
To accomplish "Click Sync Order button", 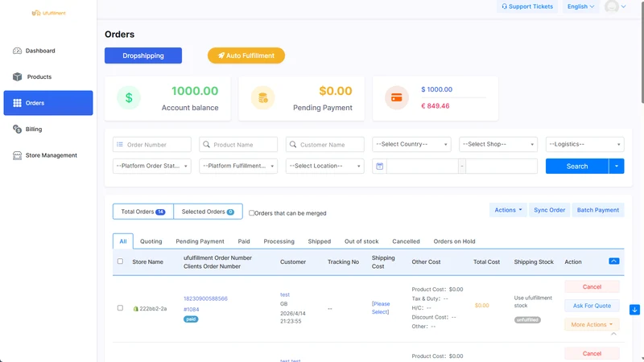I will click(x=550, y=210).
